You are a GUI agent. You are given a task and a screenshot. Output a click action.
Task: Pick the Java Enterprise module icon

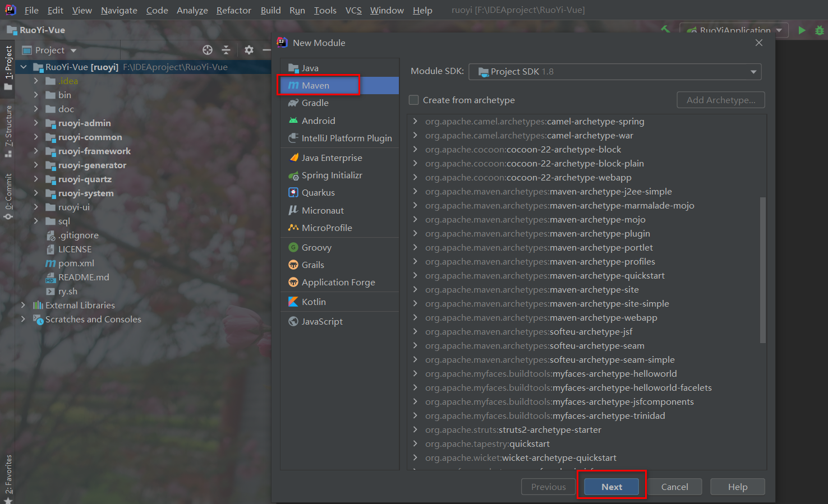[x=293, y=158]
